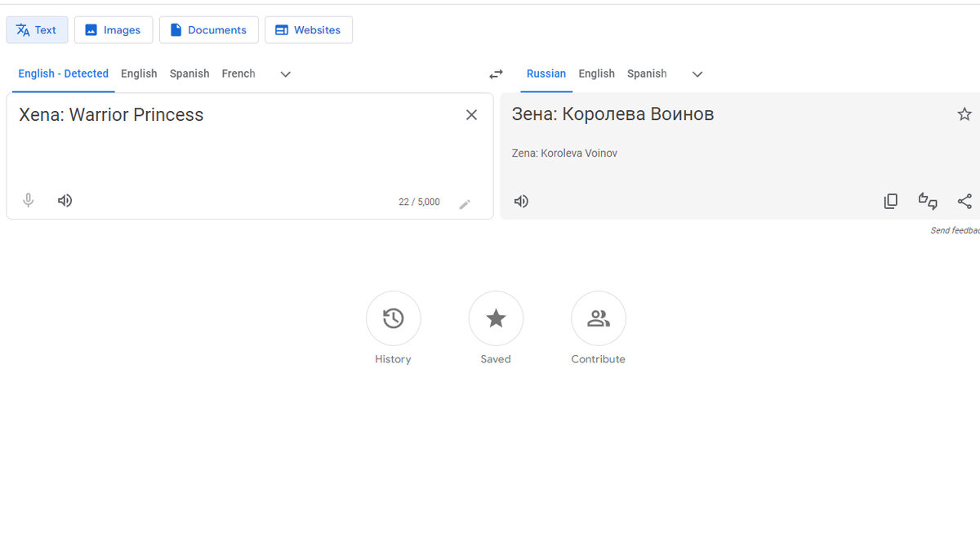Screen dimensions: 980x551
Task: Click the transliteration Zena: Koroleva Voinov
Action: coord(564,153)
